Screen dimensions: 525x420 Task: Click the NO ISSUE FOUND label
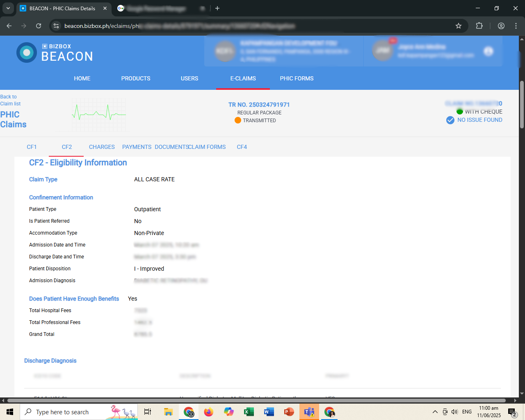(x=480, y=120)
